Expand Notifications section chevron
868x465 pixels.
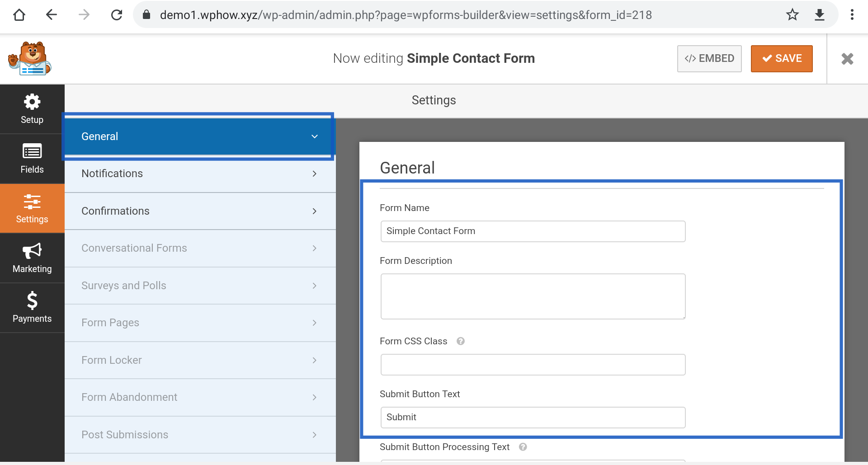coord(315,174)
